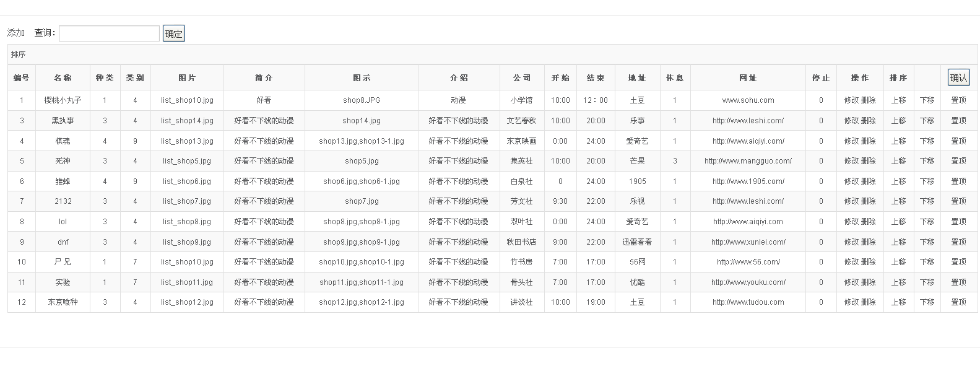Viewport: 980px width, 371px height.
Task: Click the www.sohu.com URL cell
Action: [x=748, y=100]
